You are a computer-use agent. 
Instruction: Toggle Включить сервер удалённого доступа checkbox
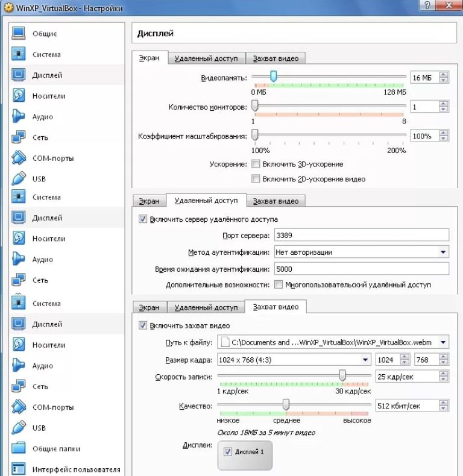coord(143,219)
